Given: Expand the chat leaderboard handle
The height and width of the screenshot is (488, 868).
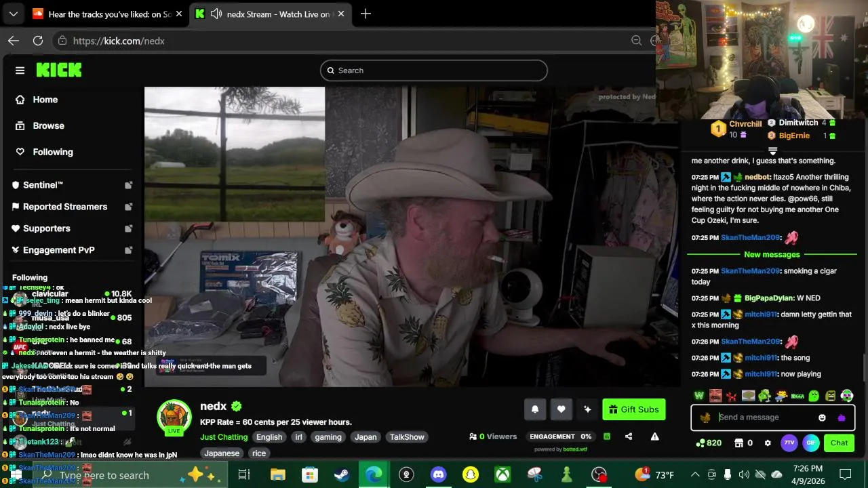Looking at the screenshot, I should tap(772, 151).
